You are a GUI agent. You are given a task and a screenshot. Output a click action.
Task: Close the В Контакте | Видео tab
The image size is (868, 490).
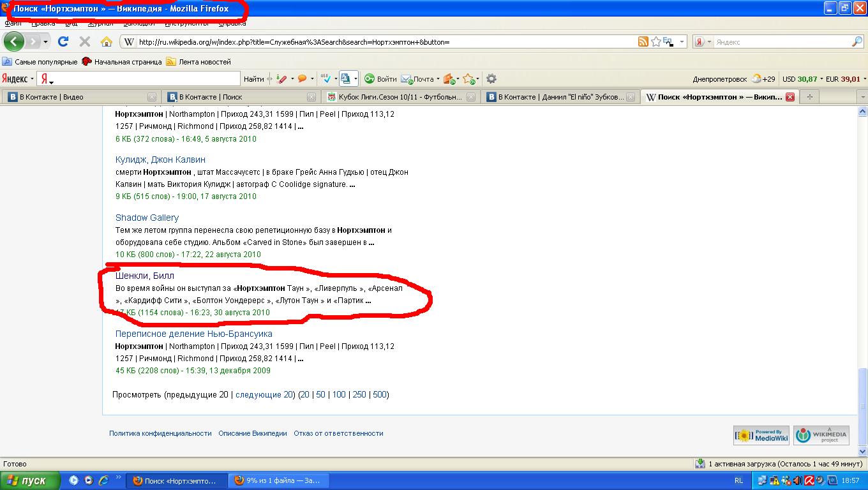[152, 97]
